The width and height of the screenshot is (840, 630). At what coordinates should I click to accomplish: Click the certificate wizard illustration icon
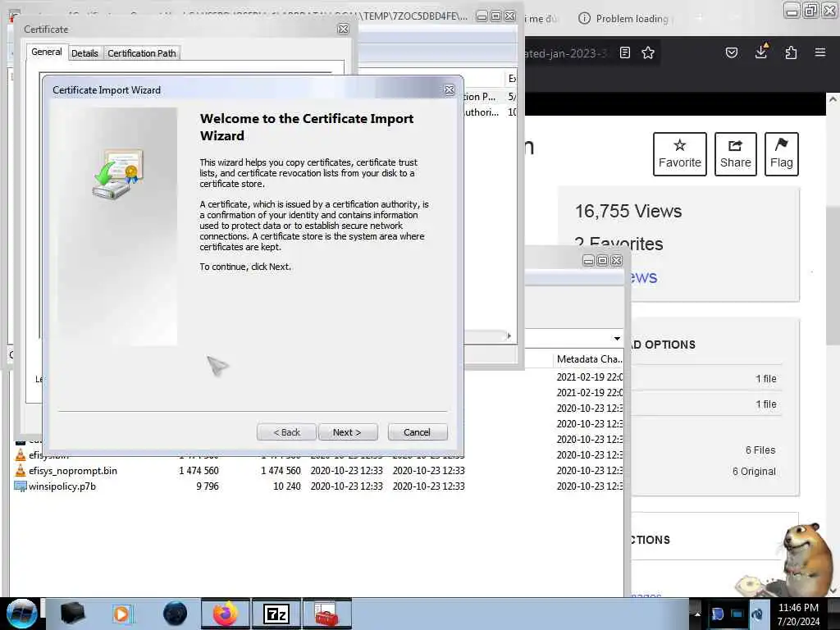pyautogui.click(x=118, y=174)
